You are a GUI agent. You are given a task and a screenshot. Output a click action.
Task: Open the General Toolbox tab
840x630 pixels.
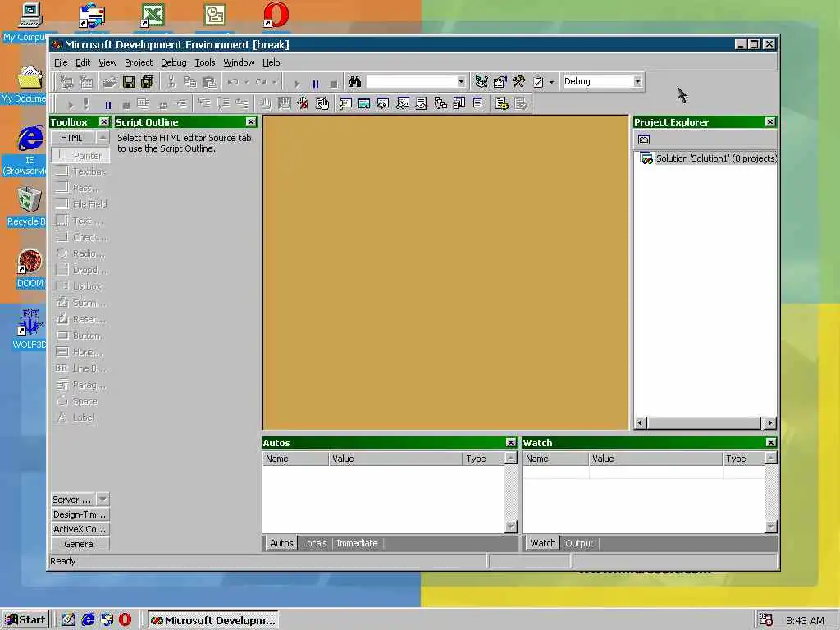coord(80,544)
